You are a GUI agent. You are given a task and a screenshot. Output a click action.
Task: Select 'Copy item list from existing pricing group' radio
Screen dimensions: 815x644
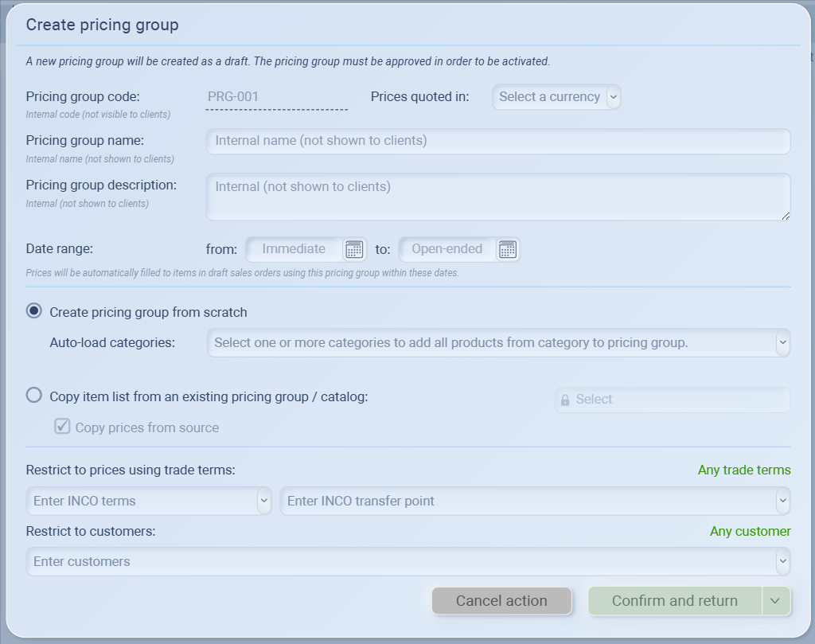click(34, 396)
